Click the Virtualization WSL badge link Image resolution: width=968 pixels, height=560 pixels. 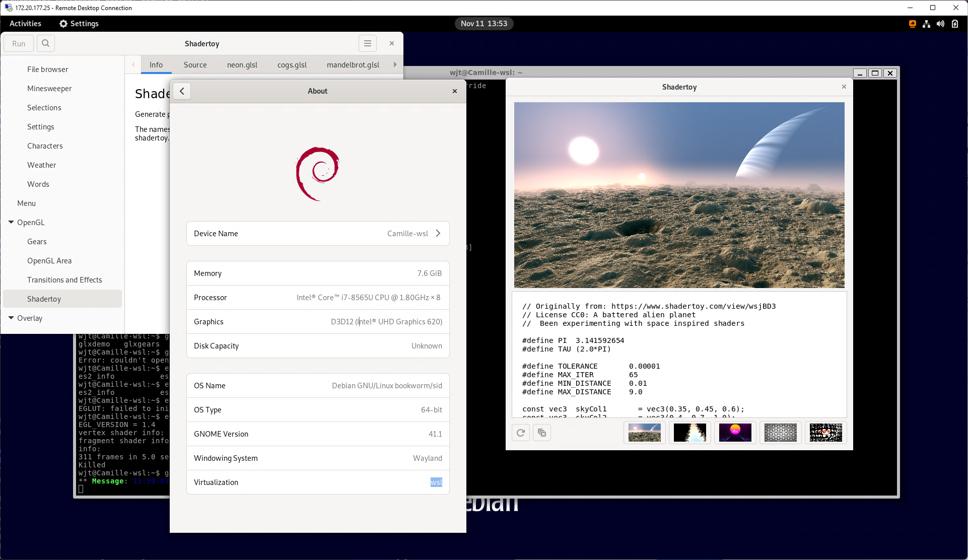(x=436, y=481)
